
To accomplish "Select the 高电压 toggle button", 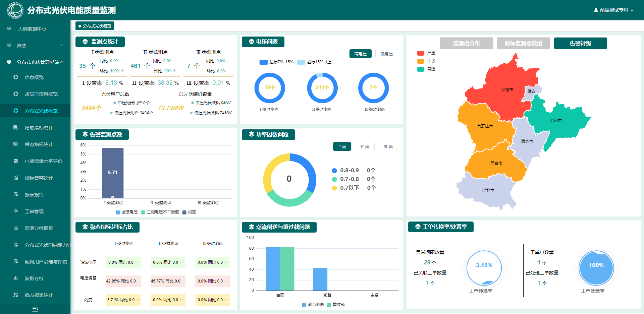I will (361, 54).
